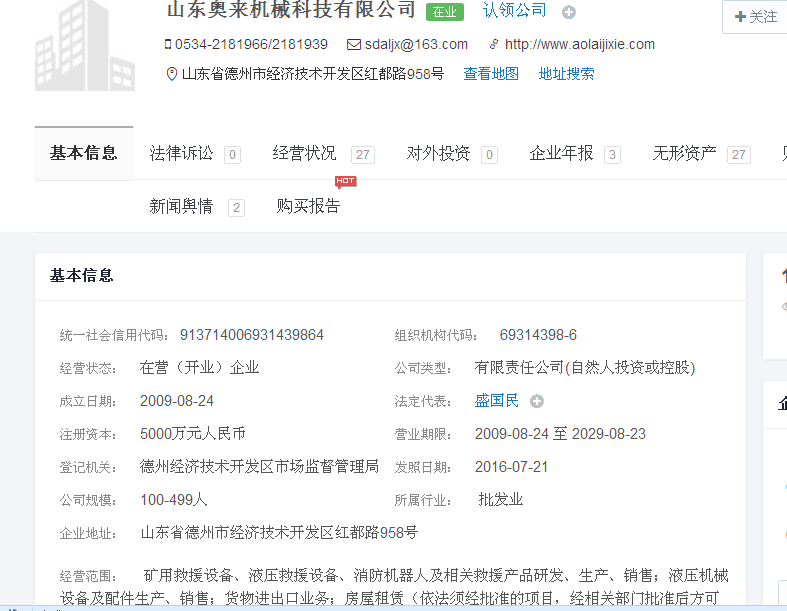
Task: Select the 企业年报 tab
Action: [561, 154]
